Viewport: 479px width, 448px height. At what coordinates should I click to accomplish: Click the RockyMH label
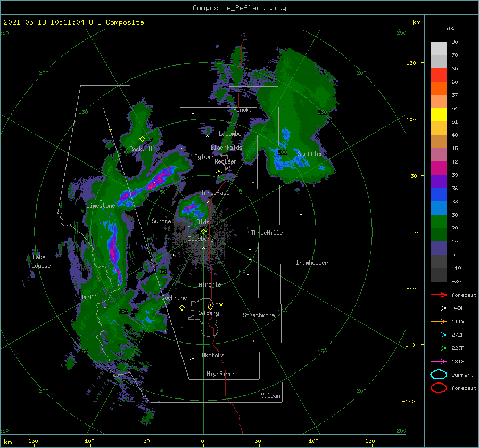[141, 149]
